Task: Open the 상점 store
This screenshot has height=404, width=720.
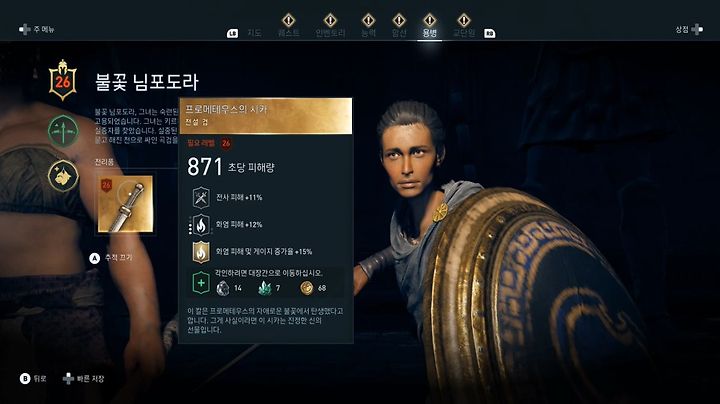Action: pos(689,29)
